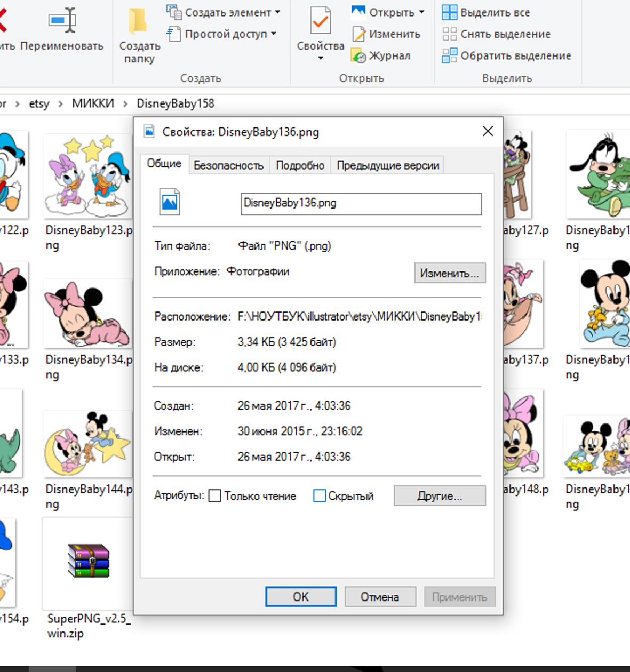Click Обратить выделение in the ribbon

coord(507,55)
